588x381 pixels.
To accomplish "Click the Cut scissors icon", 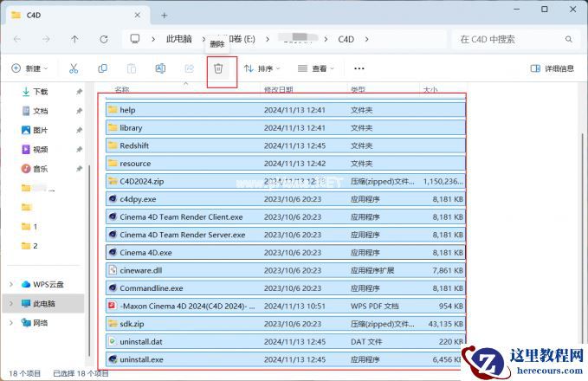I will pos(74,68).
